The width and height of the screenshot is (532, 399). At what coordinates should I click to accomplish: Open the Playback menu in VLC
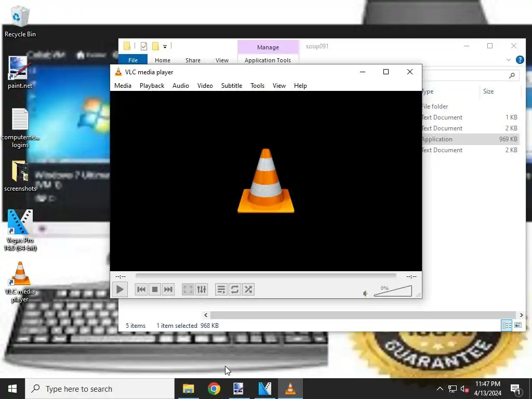pyautogui.click(x=152, y=86)
